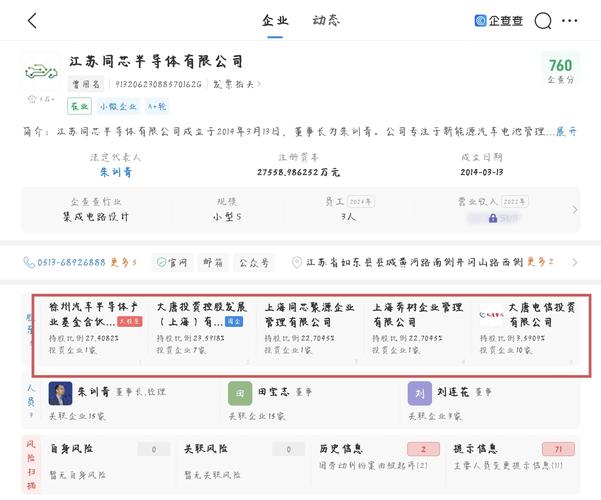Viewport: 601px width, 500px height.
Task: Tap the 国企 blue tag
Action: point(234,321)
